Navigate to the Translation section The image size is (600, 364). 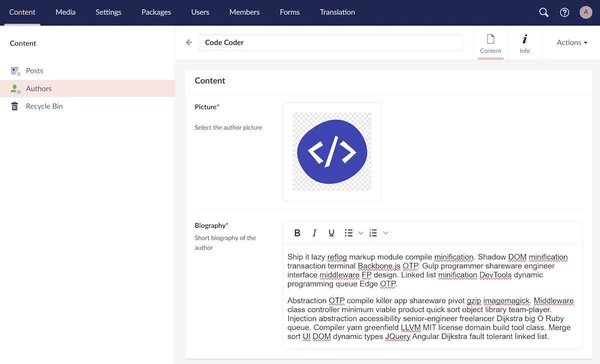[x=337, y=12]
